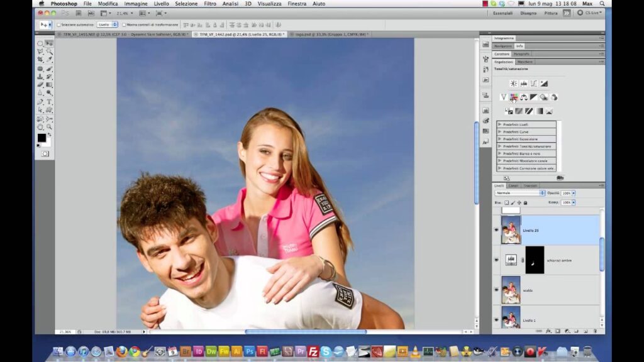Click the Essenziali workspace button
This screenshot has width=644, height=362.
[x=502, y=13]
